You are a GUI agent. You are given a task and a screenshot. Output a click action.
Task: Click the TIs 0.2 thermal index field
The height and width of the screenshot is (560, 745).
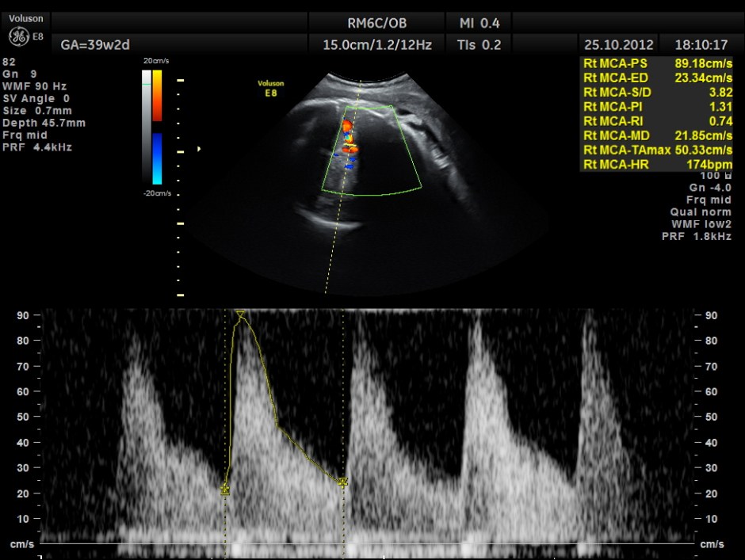pos(479,45)
